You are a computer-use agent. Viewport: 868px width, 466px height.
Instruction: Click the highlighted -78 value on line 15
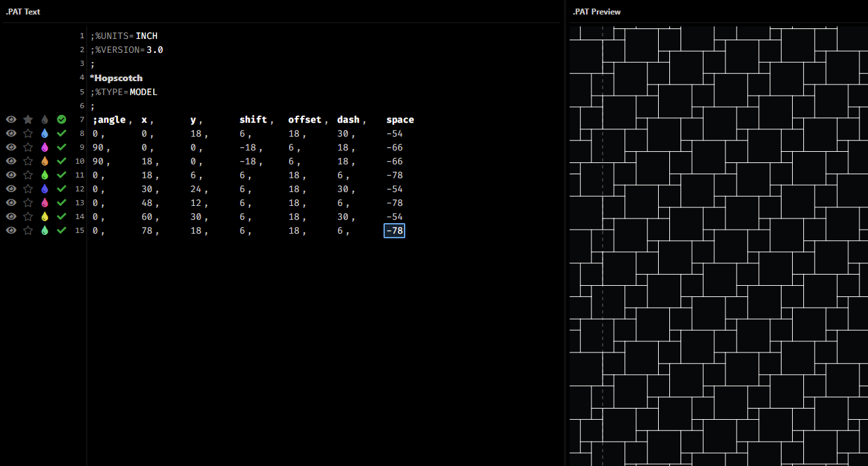tap(394, 230)
